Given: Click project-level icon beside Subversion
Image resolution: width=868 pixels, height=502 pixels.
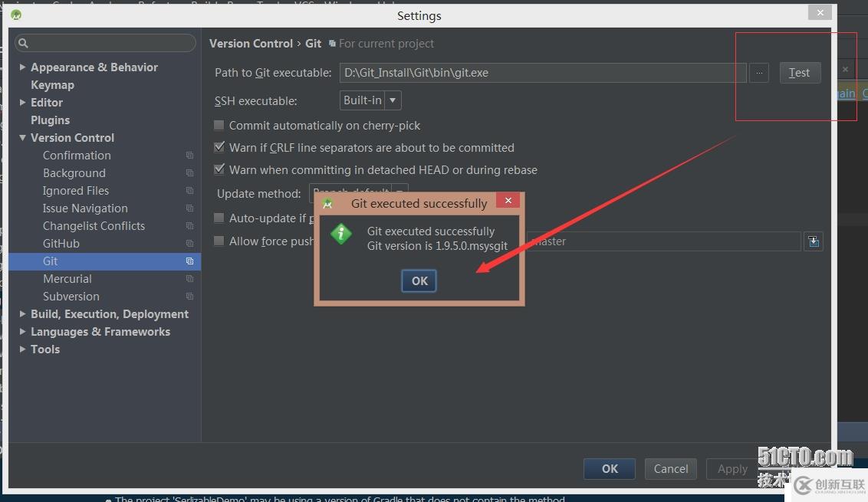Looking at the screenshot, I should click(190, 297).
